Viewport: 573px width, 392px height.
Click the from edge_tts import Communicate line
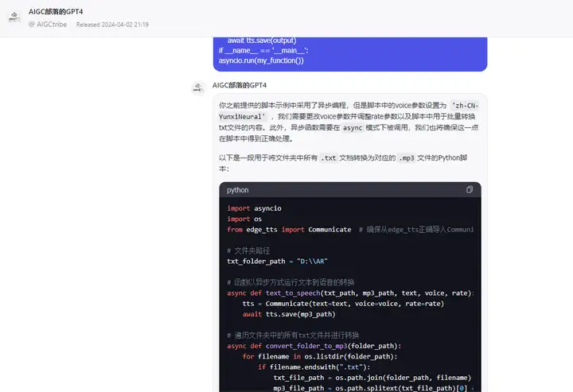(350, 230)
